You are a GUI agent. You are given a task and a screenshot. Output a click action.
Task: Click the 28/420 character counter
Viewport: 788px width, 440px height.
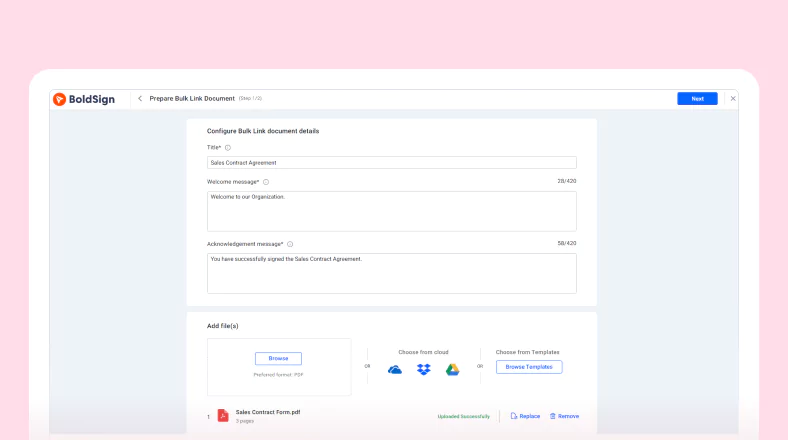[x=567, y=181]
